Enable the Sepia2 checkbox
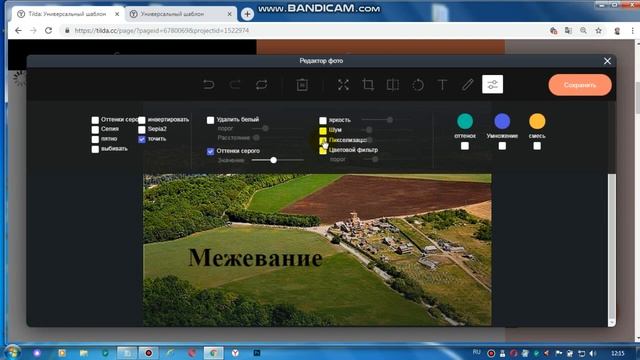Image resolution: width=640 pixels, height=360 pixels. tap(142, 129)
